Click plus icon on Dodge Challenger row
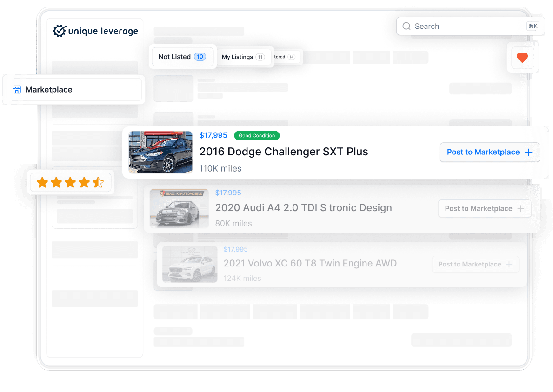The image size is (553, 392). 528,152
